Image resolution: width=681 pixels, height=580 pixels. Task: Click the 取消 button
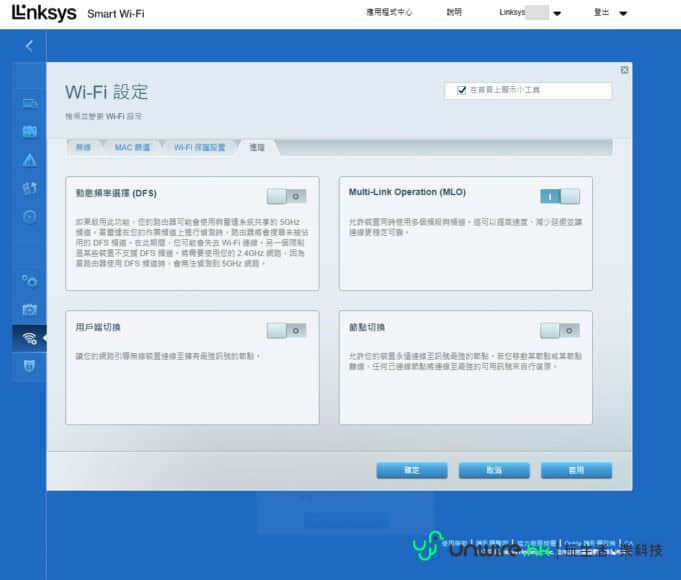click(494, 469)
